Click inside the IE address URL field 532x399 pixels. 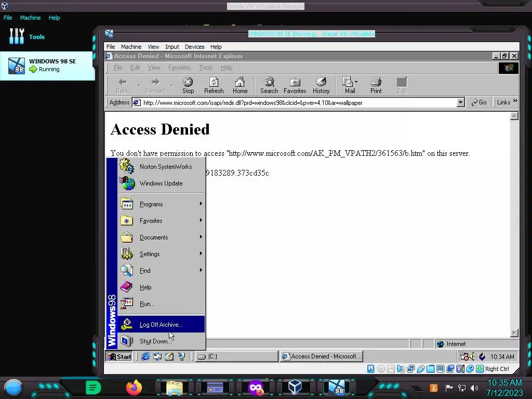[x=299, y=102]
